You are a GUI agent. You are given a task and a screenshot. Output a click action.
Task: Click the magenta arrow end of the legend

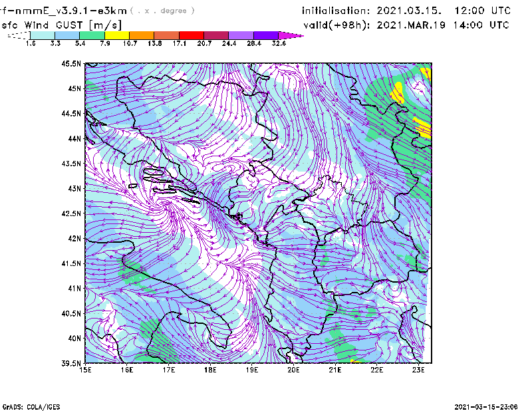click(291, 35)
